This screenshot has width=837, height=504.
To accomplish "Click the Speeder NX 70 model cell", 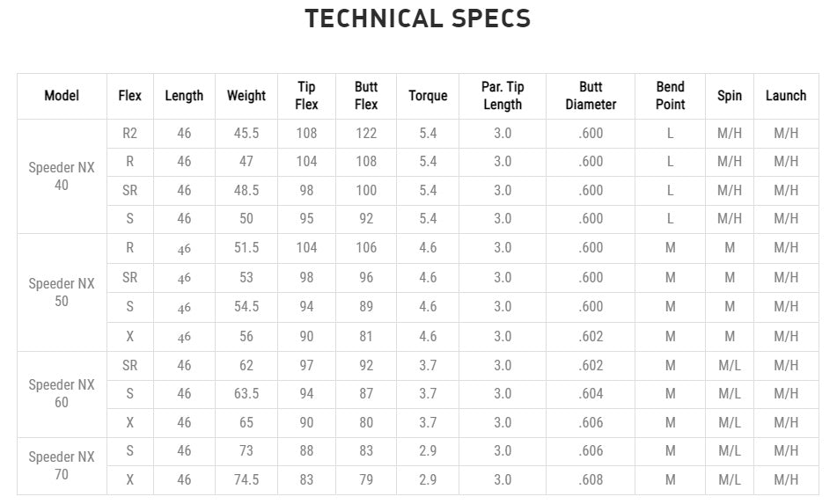I will tap(62, 465).
